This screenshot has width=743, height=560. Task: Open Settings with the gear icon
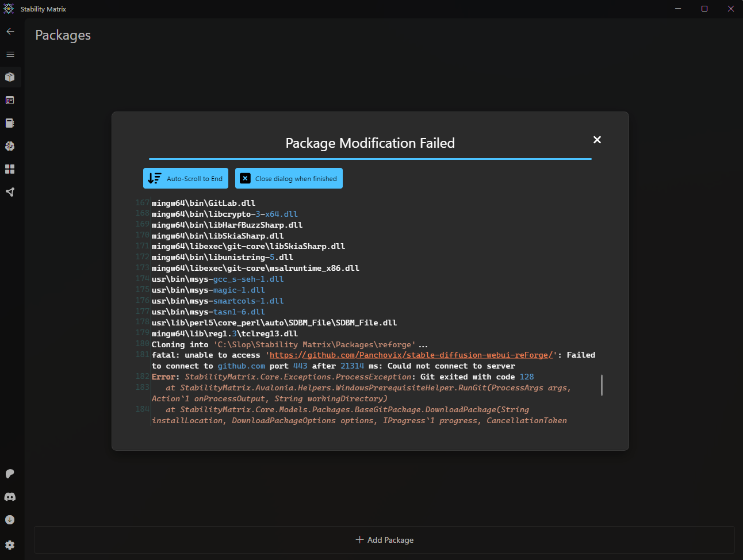click(x=10, y=544)
